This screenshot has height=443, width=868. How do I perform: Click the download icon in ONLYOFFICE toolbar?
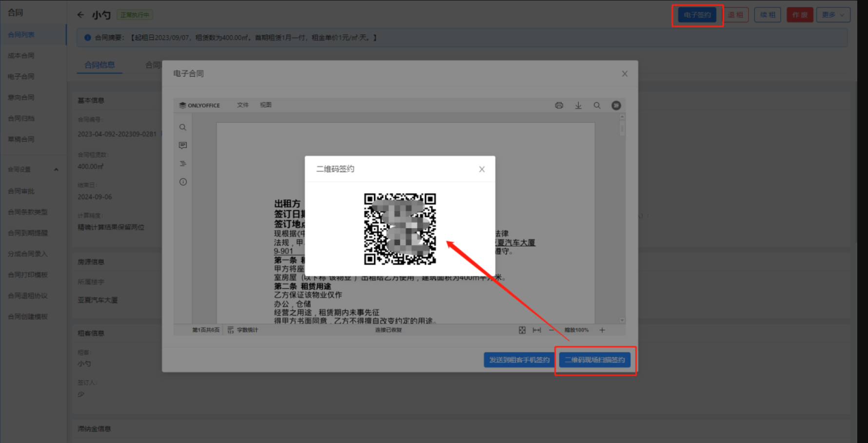(x=578, y=105)
